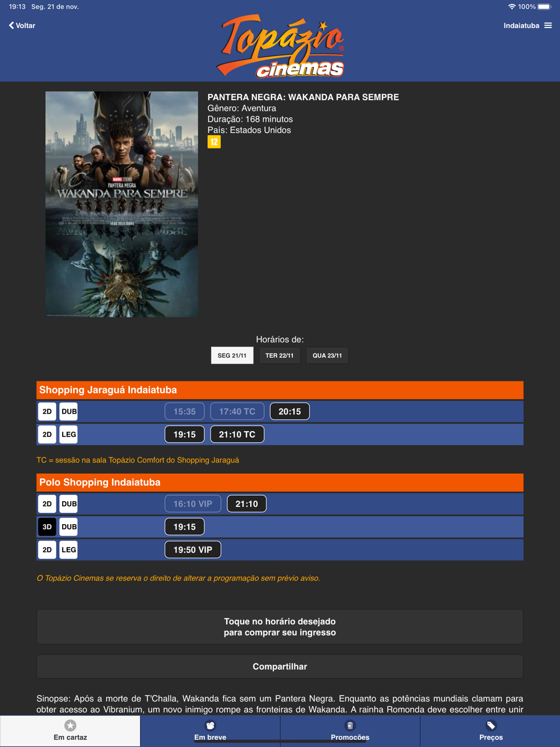This screenshot has width=560, height=747.
Task: Open the Wakanda Para Sempre poster
Action: [x=122, y=204]
